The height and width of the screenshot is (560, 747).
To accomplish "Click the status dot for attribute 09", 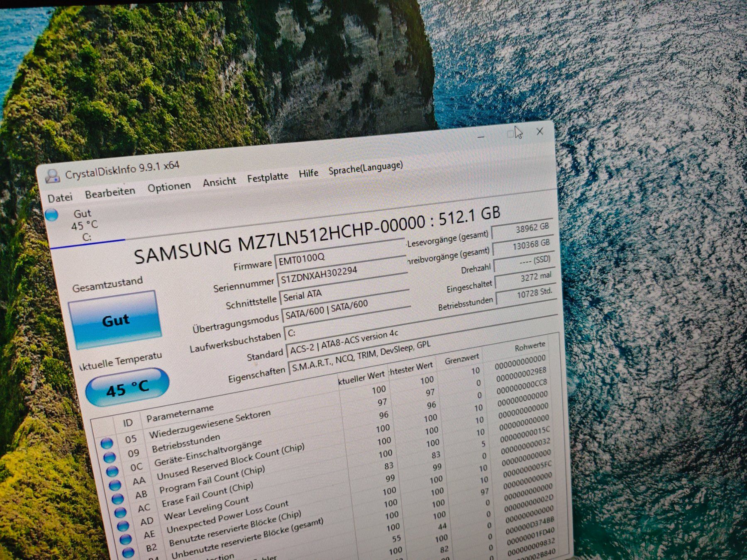I will (109, 457).
